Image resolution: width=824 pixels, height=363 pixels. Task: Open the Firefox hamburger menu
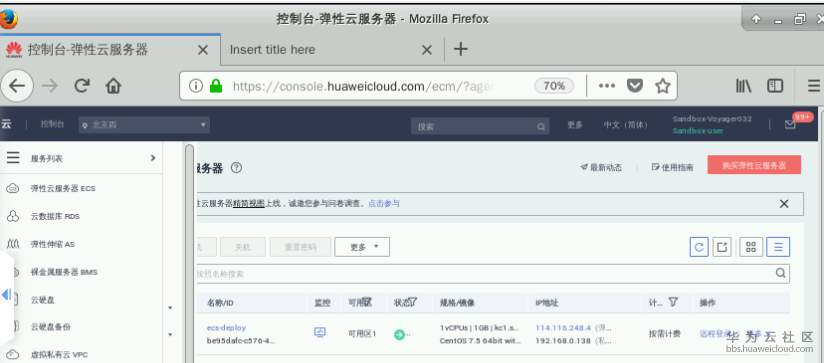point(814,86)
